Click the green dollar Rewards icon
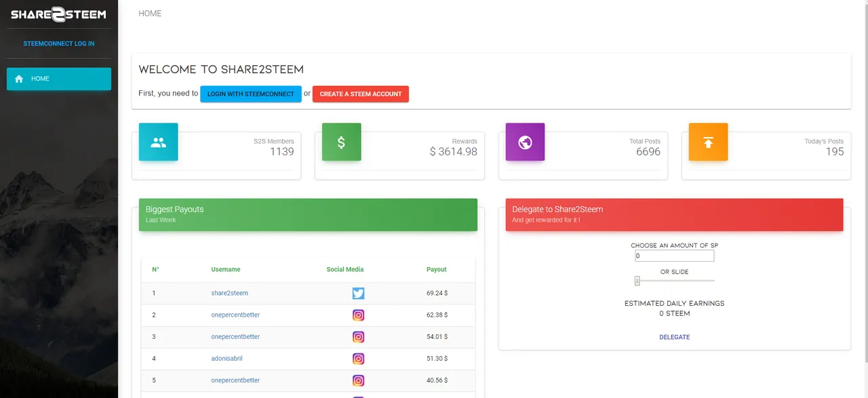This screenshot has width=868, height=398. 341,142
